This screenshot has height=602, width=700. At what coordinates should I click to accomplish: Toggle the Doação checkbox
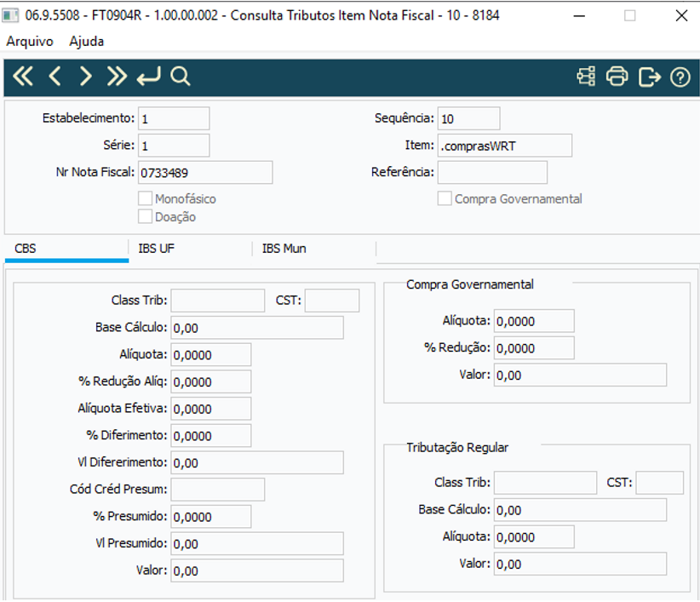click(x=145, y=216)
